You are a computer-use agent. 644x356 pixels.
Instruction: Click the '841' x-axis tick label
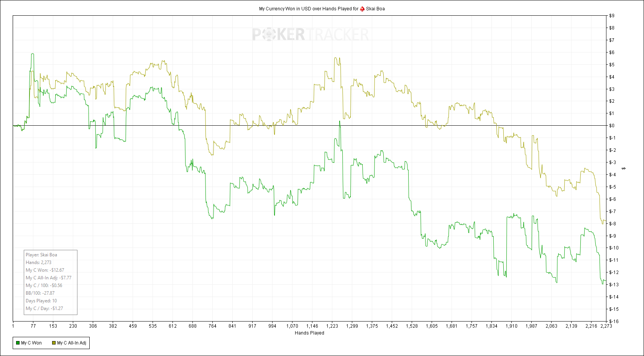coord(232,326)
